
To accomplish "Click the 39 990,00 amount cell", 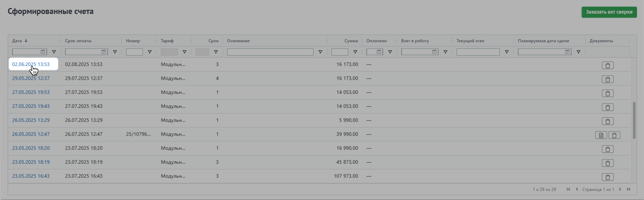I will click(x=347, y=134).
